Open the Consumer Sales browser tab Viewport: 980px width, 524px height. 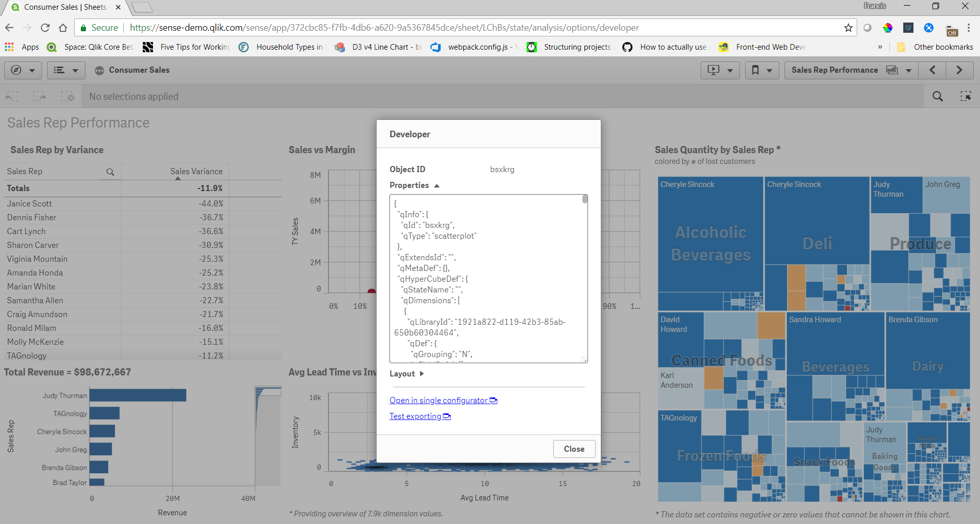(66, 7)
